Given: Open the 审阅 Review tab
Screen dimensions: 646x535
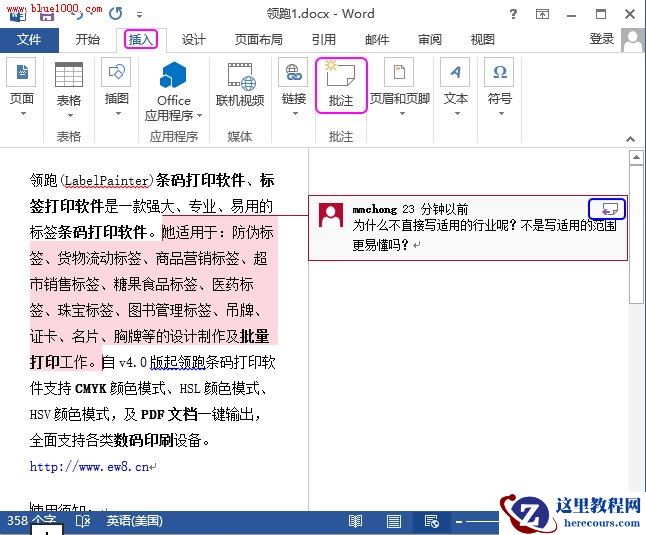Looking at the screenshot, I should [x=430, y=40].
